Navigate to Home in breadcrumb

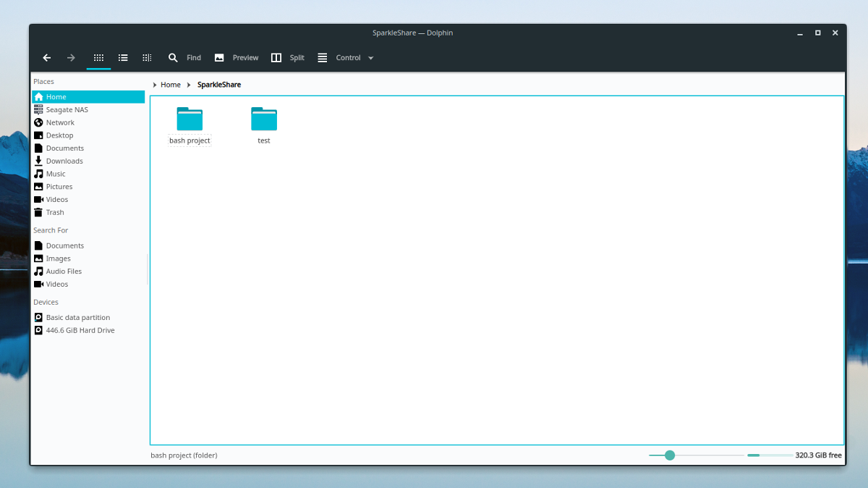[x=171, y=85]
